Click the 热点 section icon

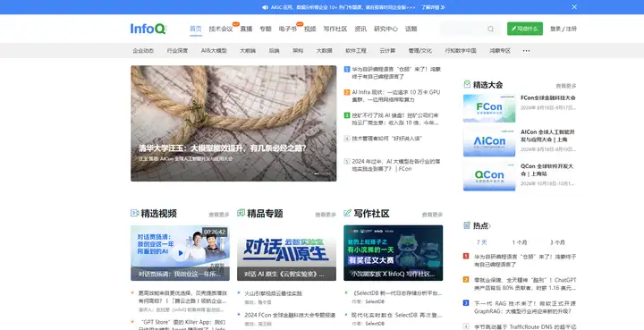467,225
